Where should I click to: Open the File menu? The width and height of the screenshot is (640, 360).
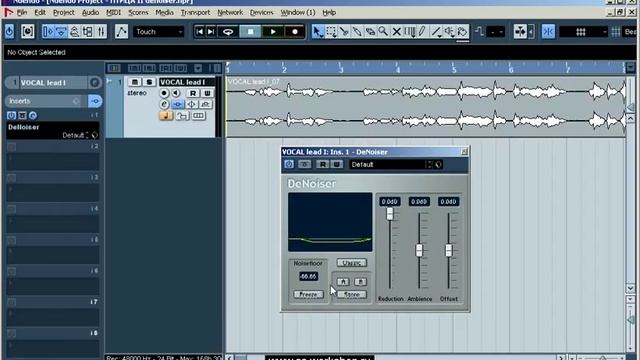point(22,13)
